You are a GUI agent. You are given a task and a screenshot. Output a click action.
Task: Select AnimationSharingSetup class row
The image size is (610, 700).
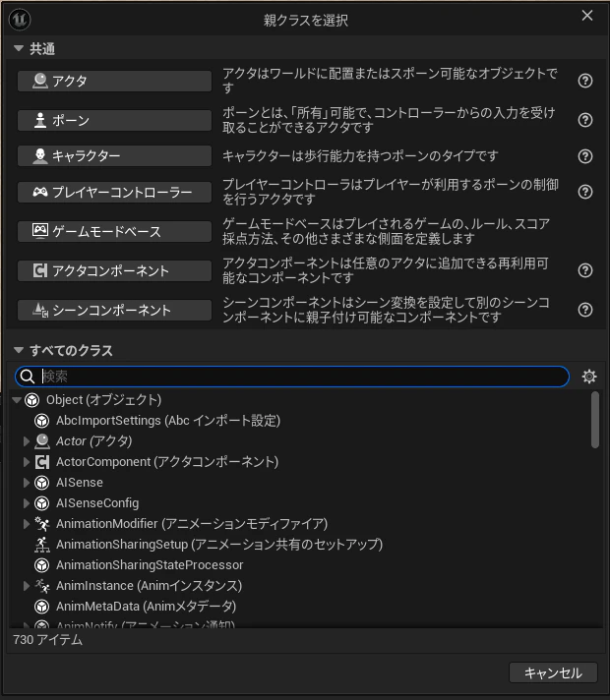pyautogui.click(x=219, y=545)
